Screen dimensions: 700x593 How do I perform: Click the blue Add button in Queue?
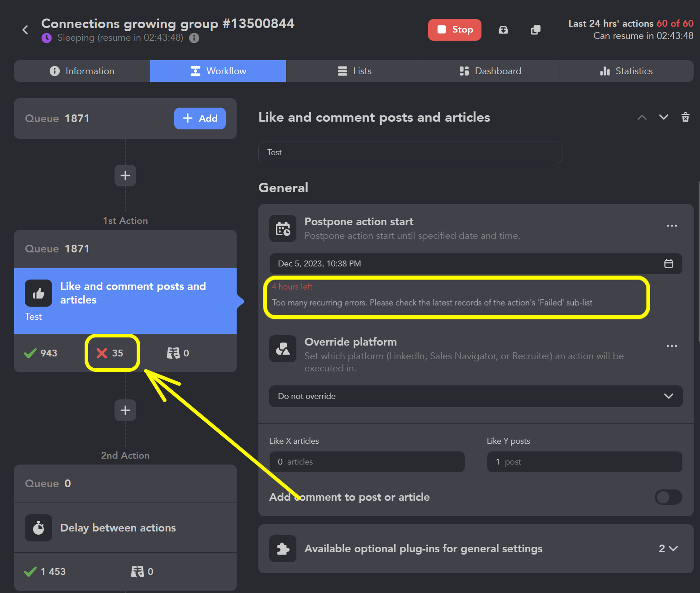coord(200,119)
